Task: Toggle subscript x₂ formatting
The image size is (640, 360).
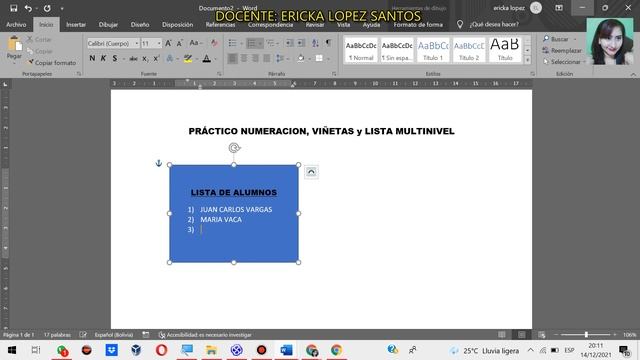Action: pos(145,59)
